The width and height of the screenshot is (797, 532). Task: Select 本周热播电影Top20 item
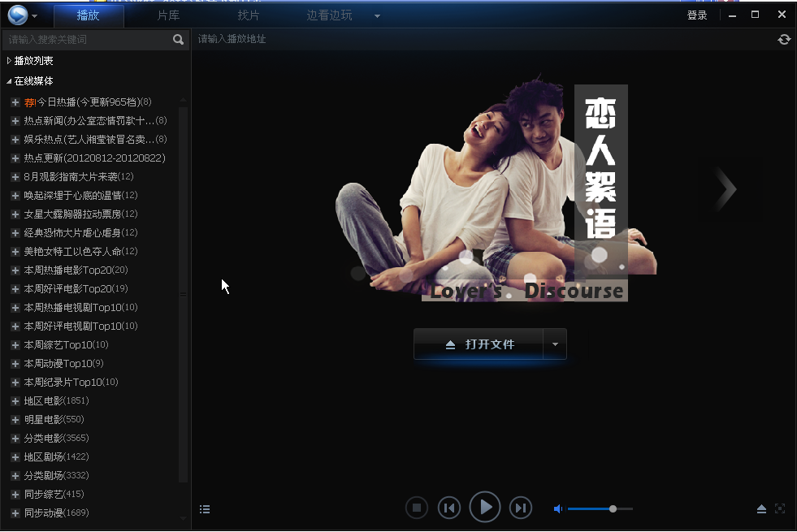click(x=76, y=270)
